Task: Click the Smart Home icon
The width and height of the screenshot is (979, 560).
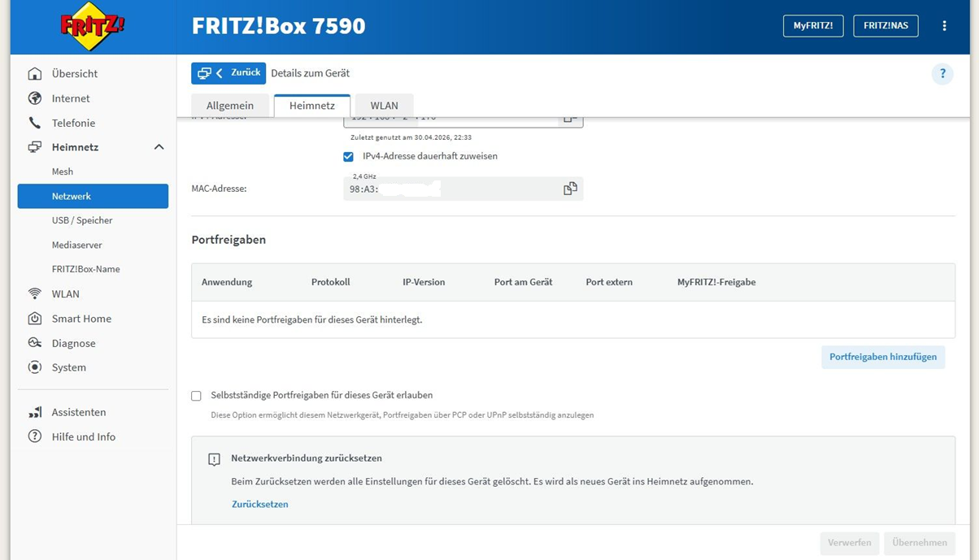Action: point(35,319)
